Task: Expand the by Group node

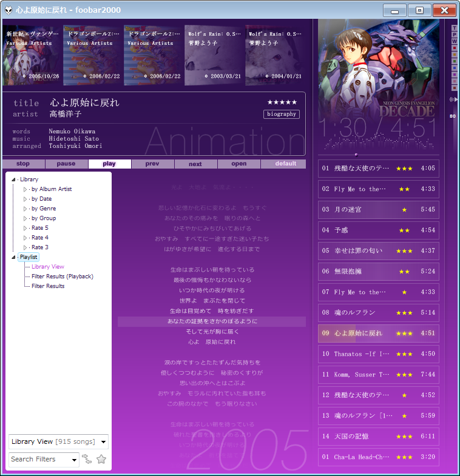Action: (25, 218)
